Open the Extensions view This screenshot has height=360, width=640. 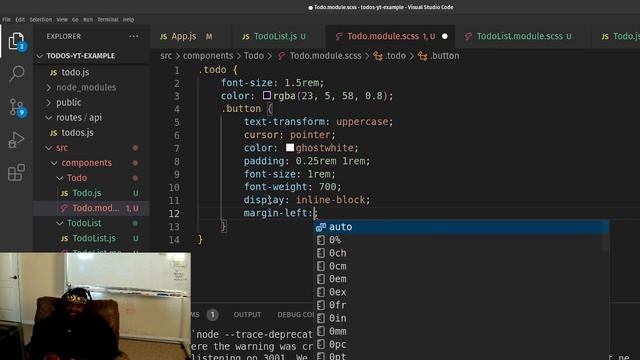(x=16, y=172)
